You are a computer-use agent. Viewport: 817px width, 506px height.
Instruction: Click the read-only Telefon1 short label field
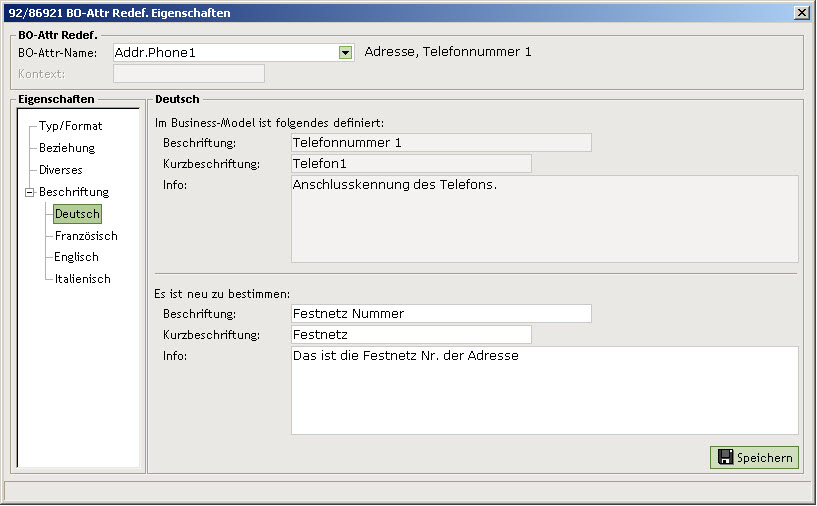pyautogui.click(x=411, y=164)
